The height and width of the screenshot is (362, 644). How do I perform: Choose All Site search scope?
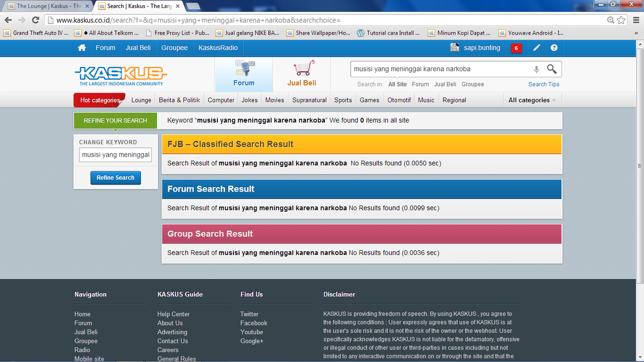point(397,84)
